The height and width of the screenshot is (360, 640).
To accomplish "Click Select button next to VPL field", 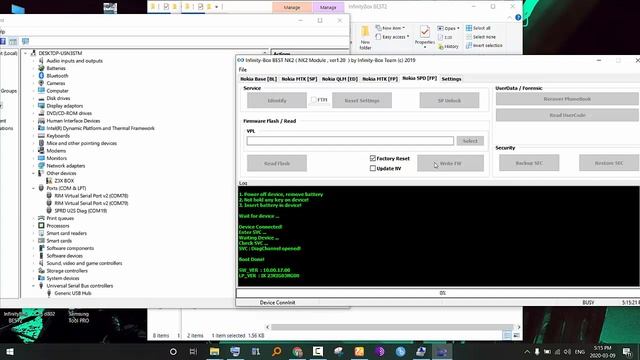I will (470, 141).
